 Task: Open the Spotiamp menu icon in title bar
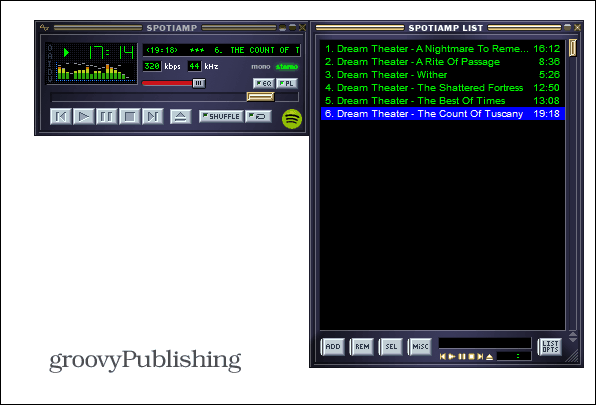click(44, 28)
